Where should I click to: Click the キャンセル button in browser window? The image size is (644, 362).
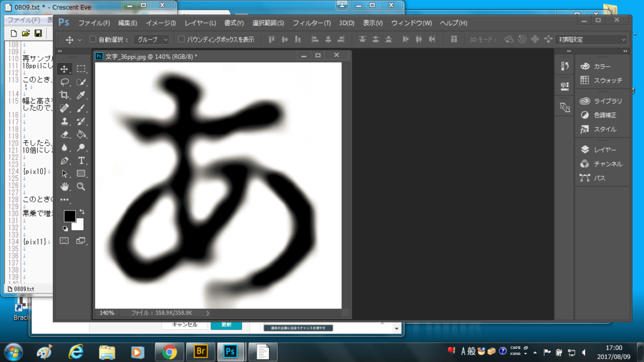click(x=184, y=325)
